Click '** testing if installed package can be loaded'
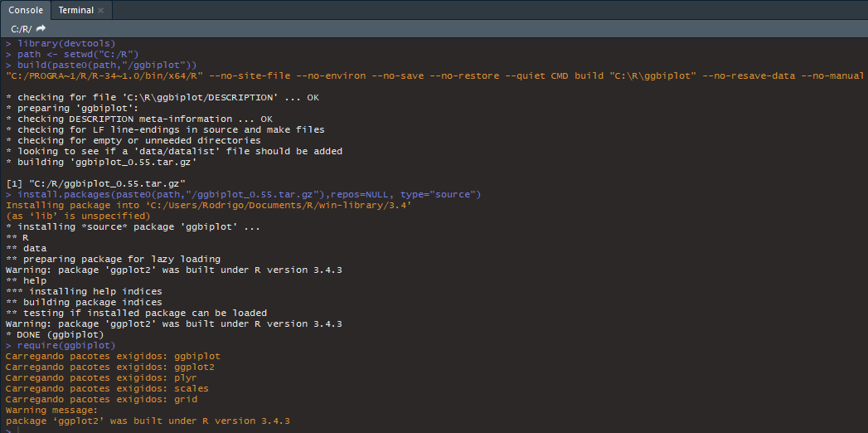 136,313
